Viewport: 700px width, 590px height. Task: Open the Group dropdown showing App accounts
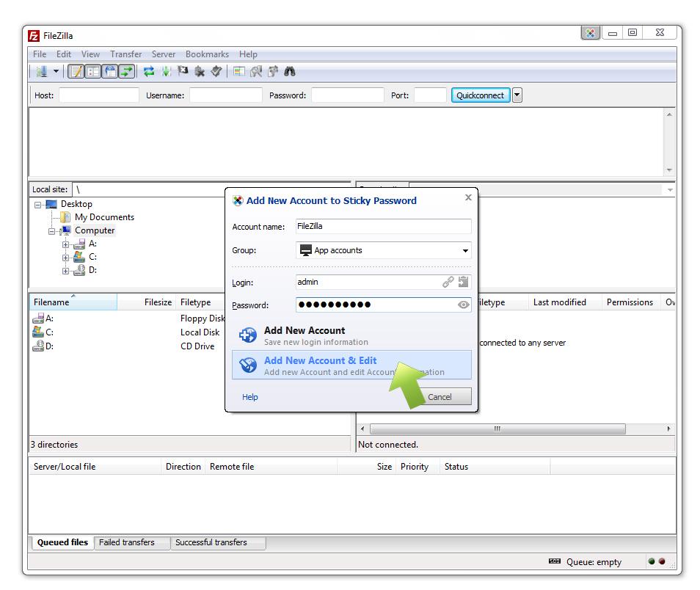click(x=384, y=250)
